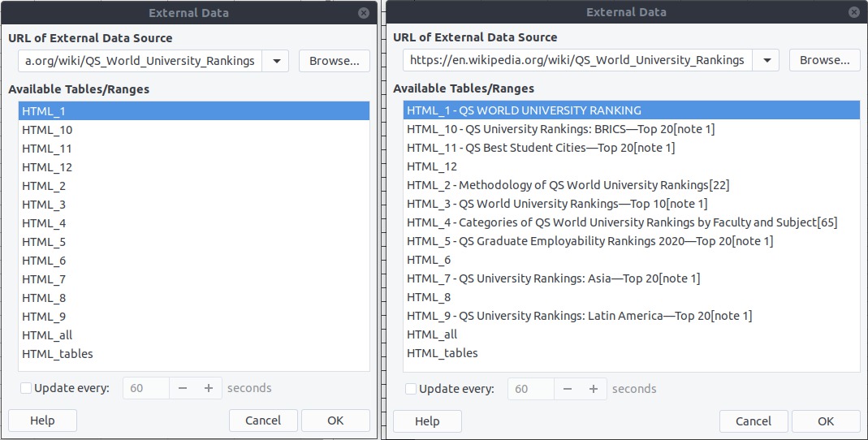Click Browse... in the left dialog

pos(335,61)
